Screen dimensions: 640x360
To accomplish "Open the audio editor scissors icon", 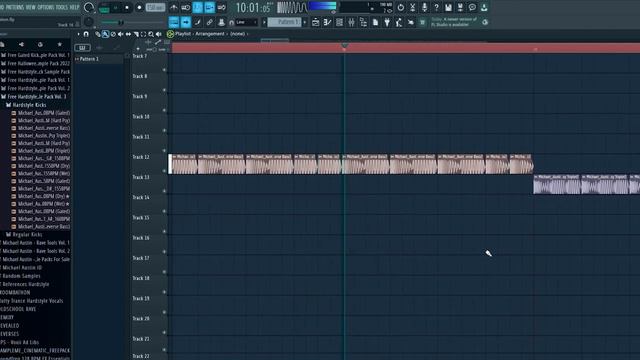I will [413, 7].
